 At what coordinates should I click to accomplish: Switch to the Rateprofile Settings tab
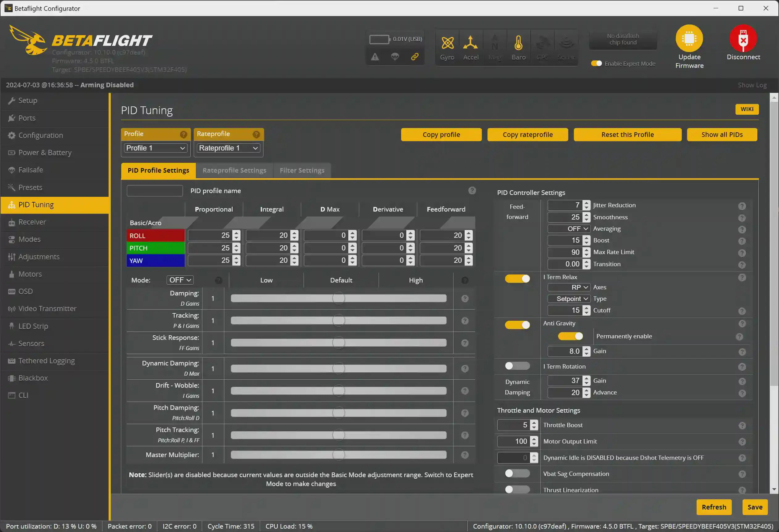point(234,170)
